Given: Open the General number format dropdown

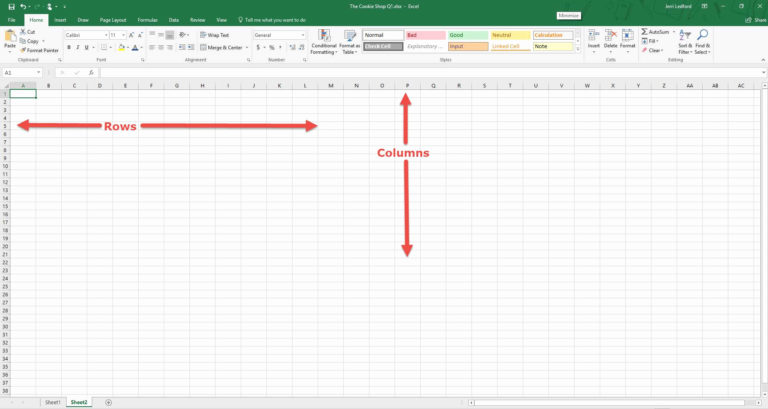Looking at the screenshot, I should coord(303,35).
